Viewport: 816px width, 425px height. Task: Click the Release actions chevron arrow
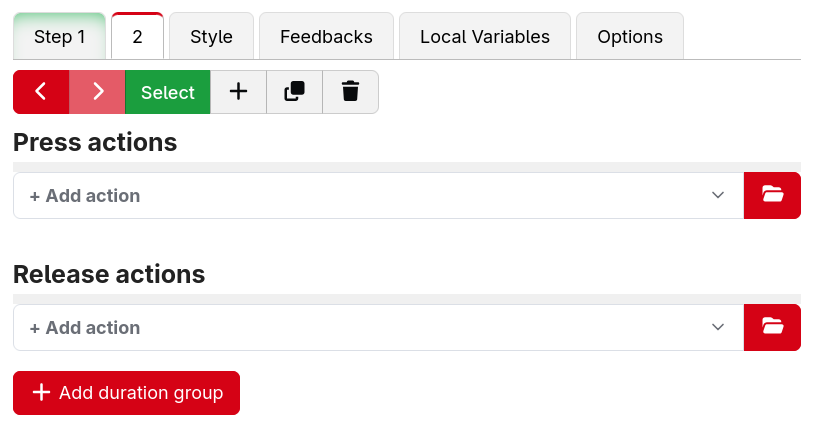[718, 328]
